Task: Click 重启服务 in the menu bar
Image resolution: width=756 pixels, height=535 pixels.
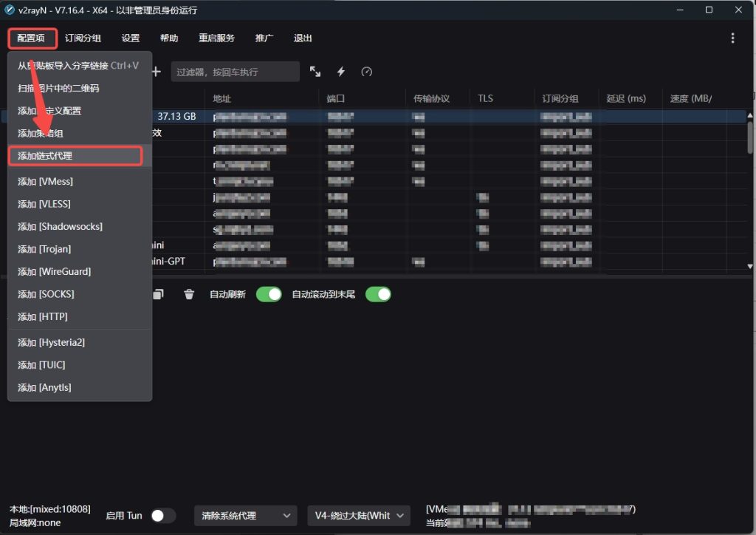Action: point(216,38)
